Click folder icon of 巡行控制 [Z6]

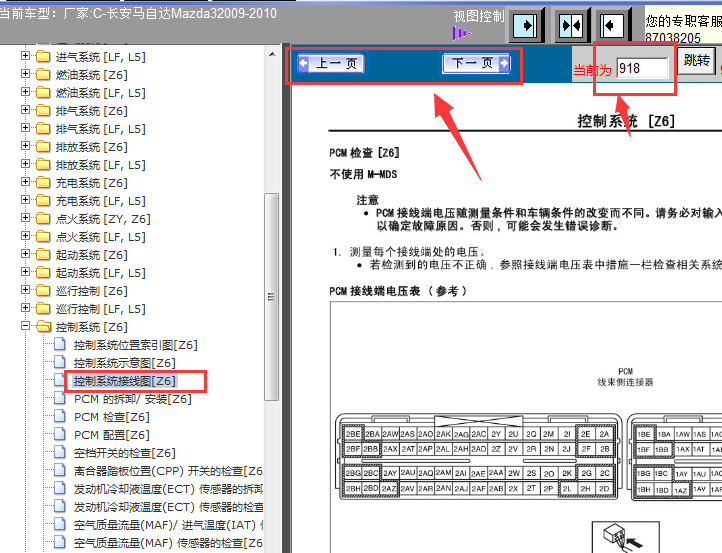point(43,291)
